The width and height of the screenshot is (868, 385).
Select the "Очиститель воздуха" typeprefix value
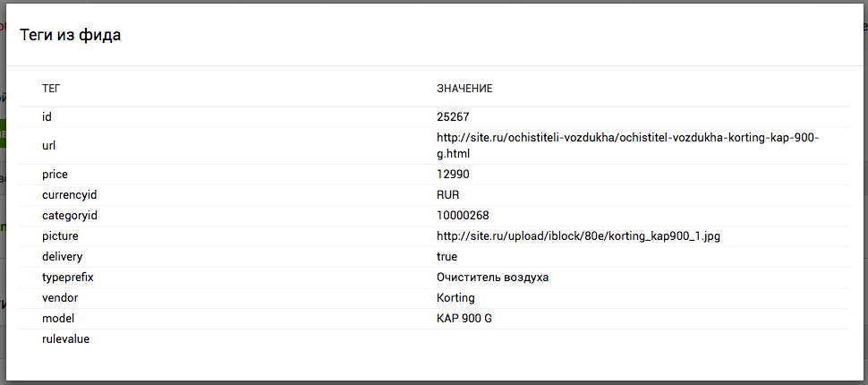(x=492, y=278)
